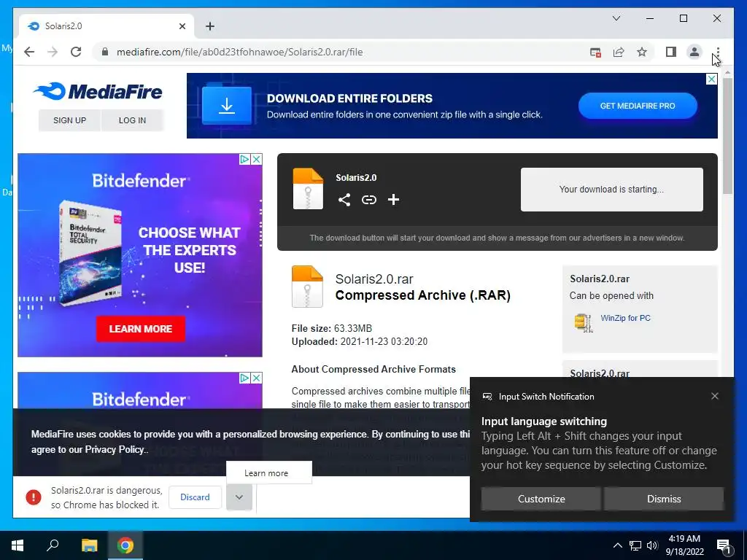Click the WinZip icon
Image resolution: width=747 pixels, height=560 pixels.
[x=583, y=323]
